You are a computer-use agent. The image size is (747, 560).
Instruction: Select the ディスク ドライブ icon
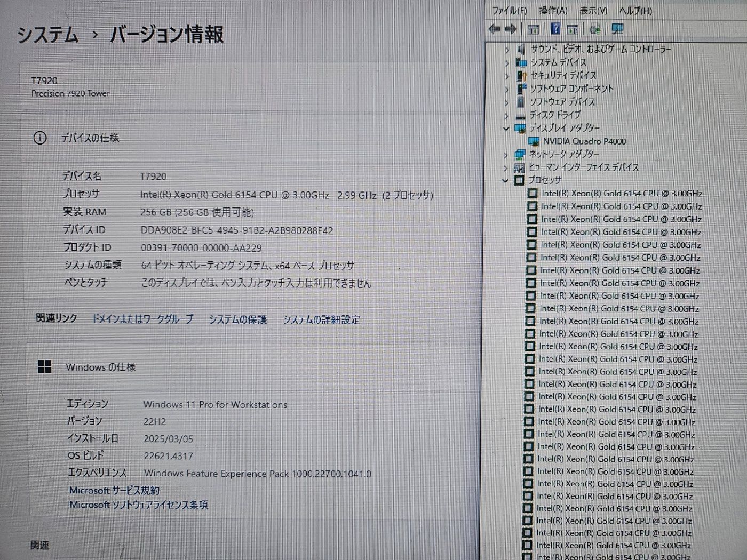tap(521, 116)
